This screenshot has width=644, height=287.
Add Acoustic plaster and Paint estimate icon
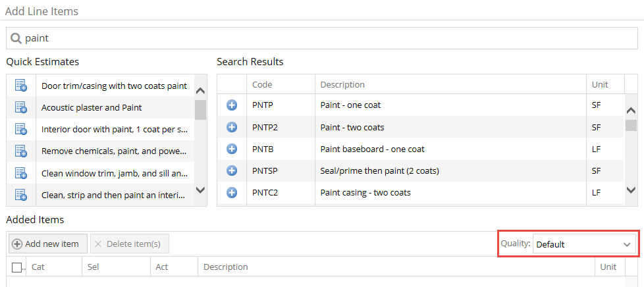pyautogui.click(x=21, y=107)
